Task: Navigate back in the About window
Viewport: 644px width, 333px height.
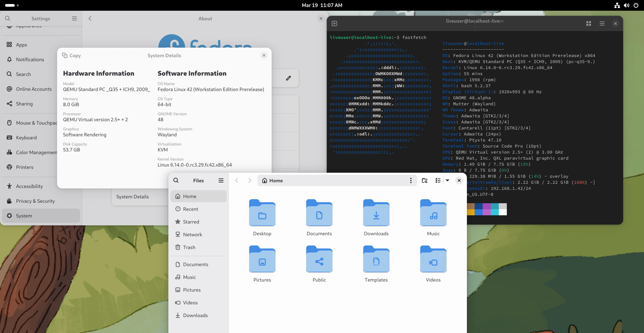Action: tap(90, 18)
